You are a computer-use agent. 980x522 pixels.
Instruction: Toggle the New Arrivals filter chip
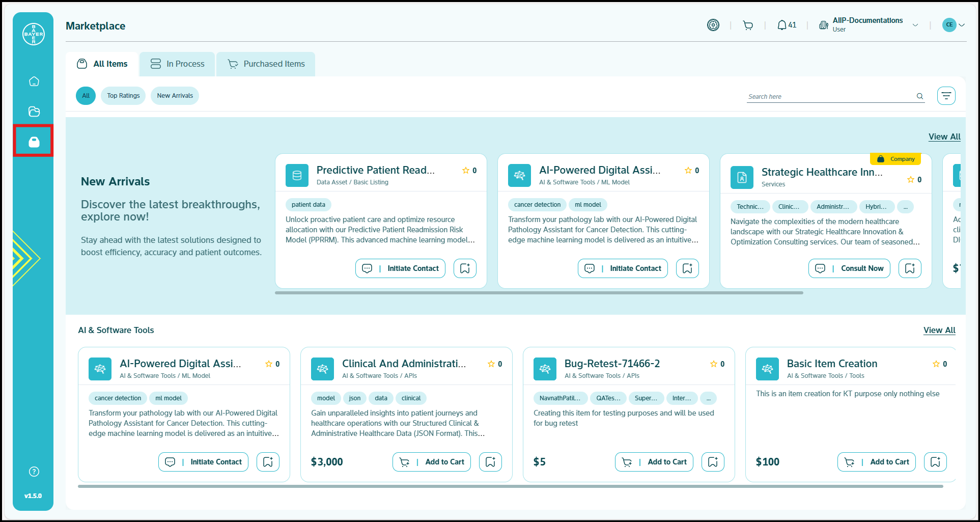(175, 96)
